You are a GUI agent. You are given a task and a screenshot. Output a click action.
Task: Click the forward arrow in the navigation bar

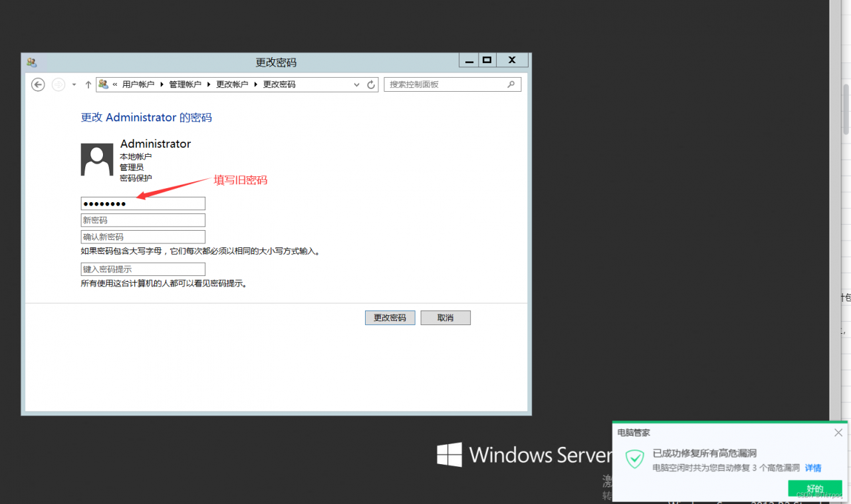point(59,84)
